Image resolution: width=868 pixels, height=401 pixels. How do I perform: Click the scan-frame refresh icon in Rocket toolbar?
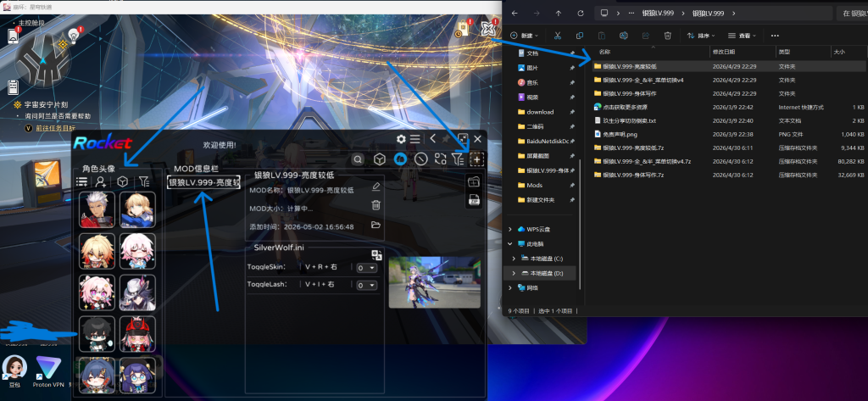click(440, 159)
